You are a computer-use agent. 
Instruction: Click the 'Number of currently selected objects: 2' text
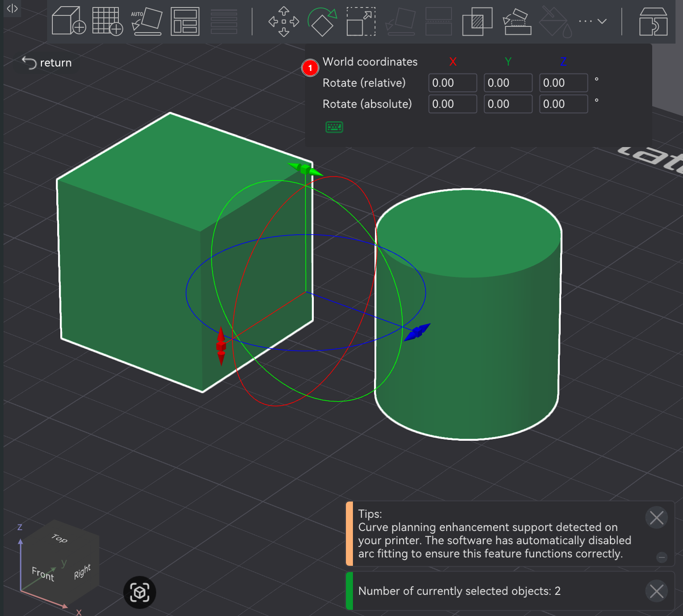[x=459, y=591]
